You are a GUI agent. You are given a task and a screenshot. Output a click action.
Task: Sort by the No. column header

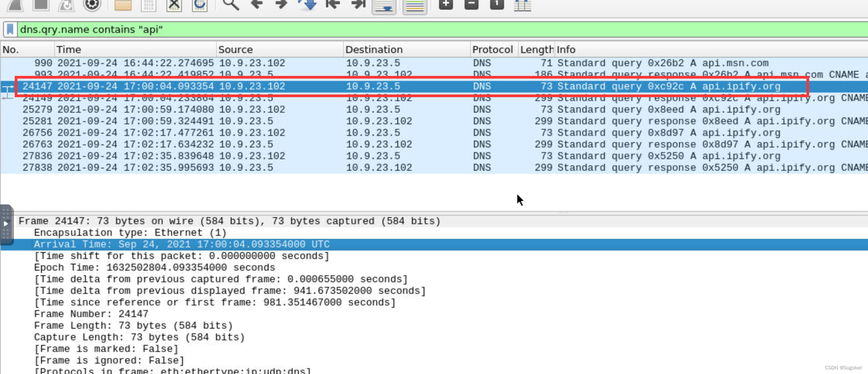(27, 50)
